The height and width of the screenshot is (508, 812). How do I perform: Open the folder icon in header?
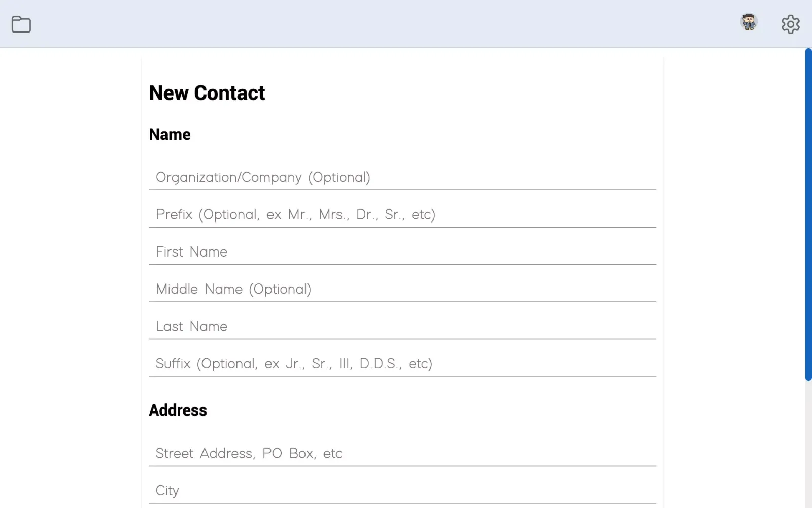pyautogui.click(x=21, y=24)
